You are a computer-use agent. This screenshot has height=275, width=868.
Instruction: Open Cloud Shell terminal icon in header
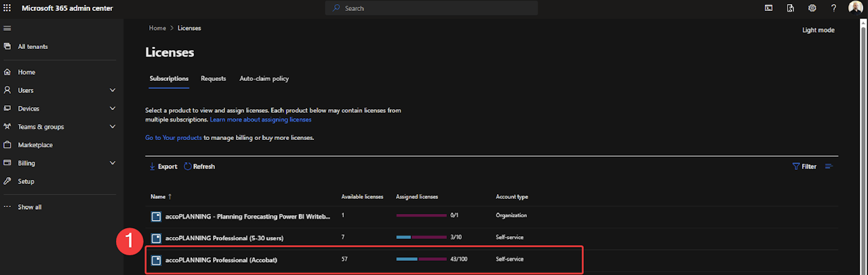(x=768, y=8)
